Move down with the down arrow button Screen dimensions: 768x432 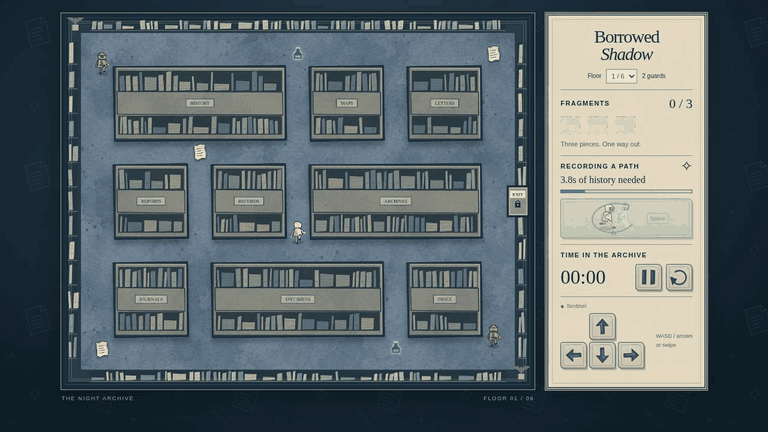click(602, 355)
